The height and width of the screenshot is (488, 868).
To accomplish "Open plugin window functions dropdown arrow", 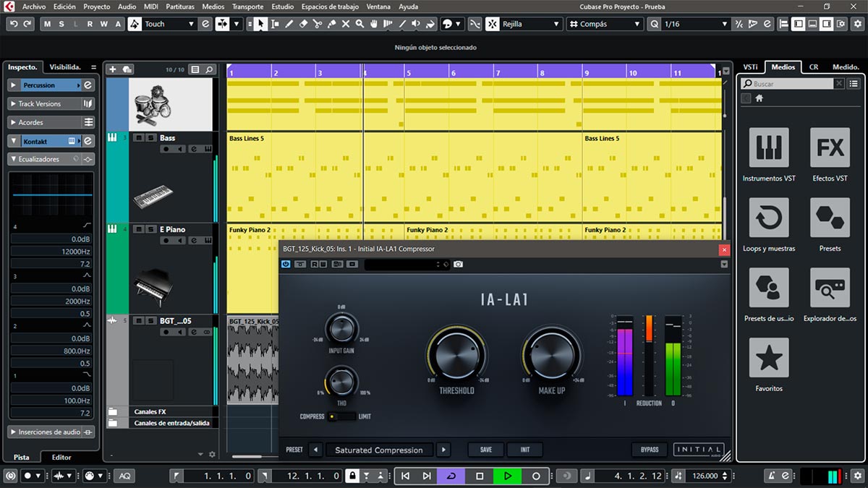I will [724, 265].
